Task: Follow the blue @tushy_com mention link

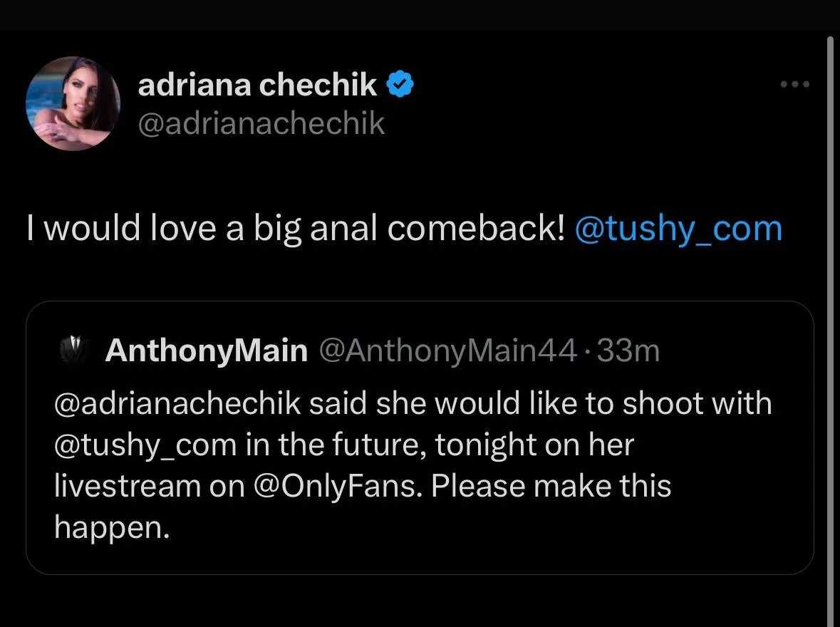Action: tap(678, 229)
